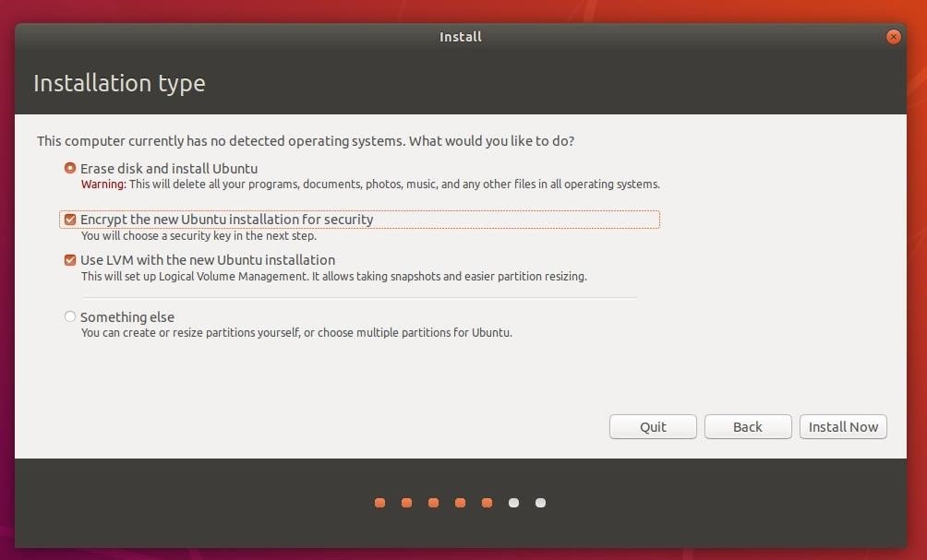
Task: Uncheck "Encrypt the new Ubuntu installation for security"
Action: [69, 220]
